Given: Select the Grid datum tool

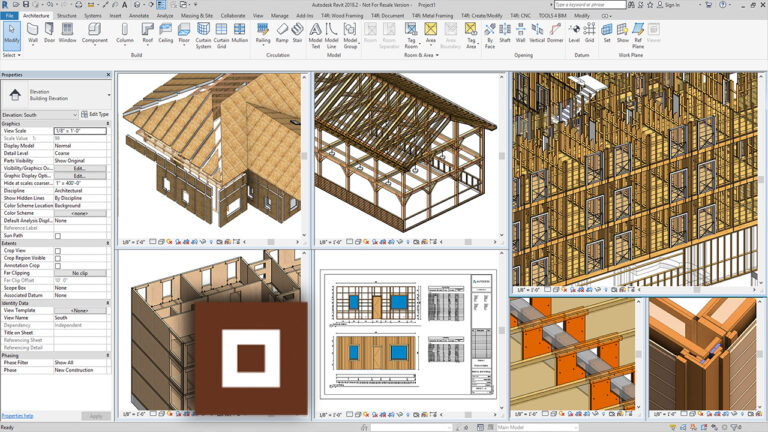Looking at the screenshot, I should 590,33.
